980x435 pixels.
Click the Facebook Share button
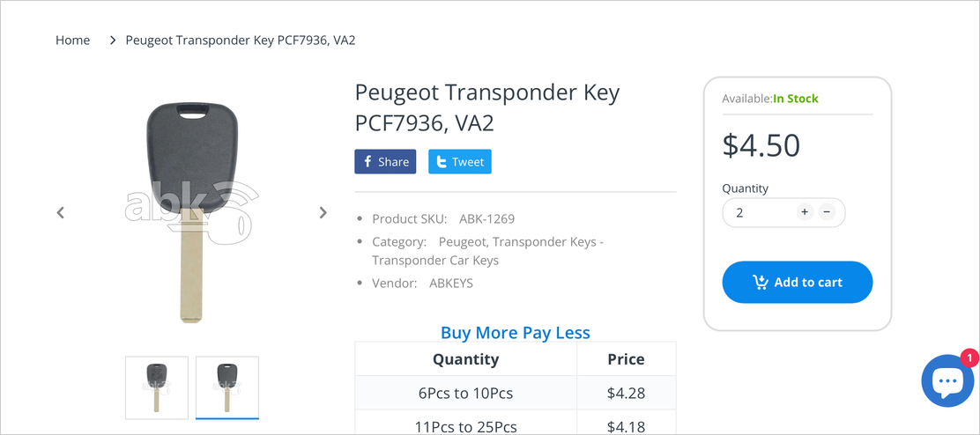click(385, 162)
